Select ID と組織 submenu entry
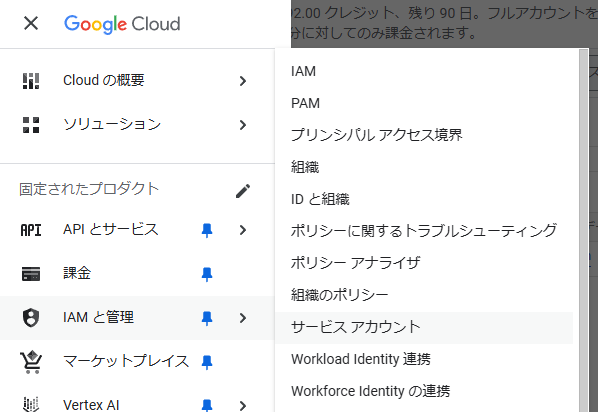The image size is (598, 412). click(x=424, y=199)
